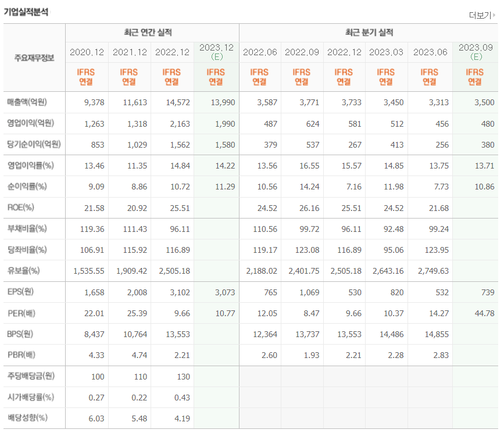This screenshot has height=433, width=504.
Task: Click the 9,378 sales value
Action: [x=94, y=102]
